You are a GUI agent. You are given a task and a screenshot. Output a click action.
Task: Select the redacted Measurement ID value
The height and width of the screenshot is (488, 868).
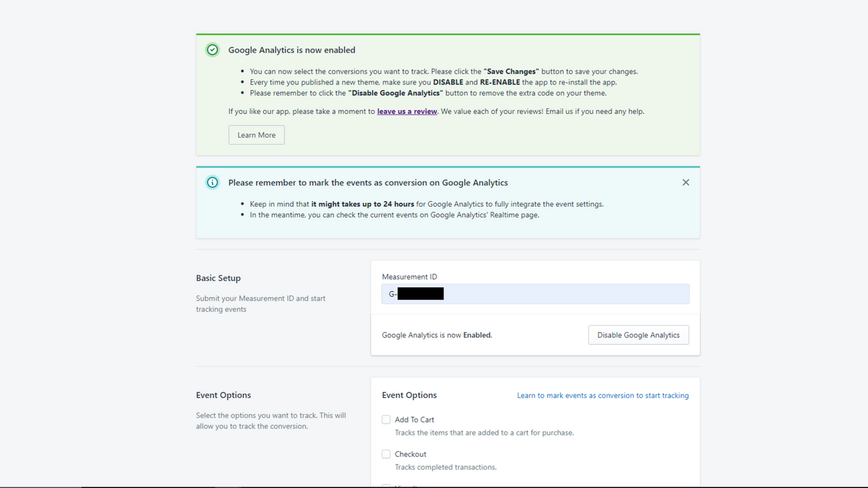(420, 293)
